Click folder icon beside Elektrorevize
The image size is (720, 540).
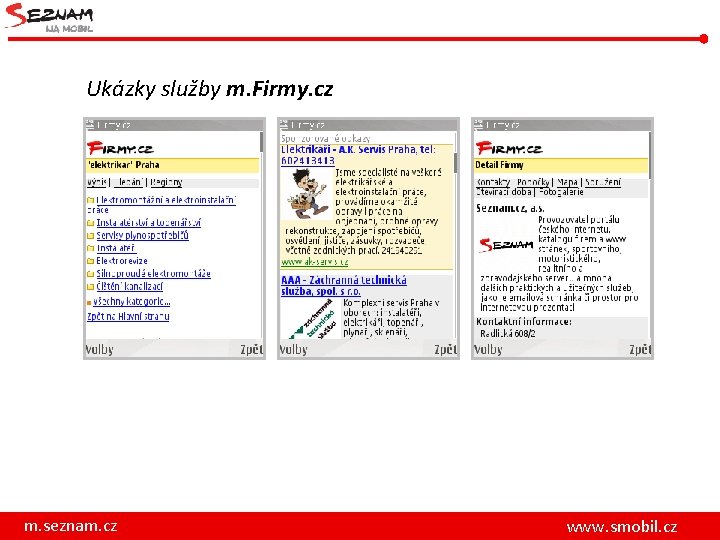(90, 261)
